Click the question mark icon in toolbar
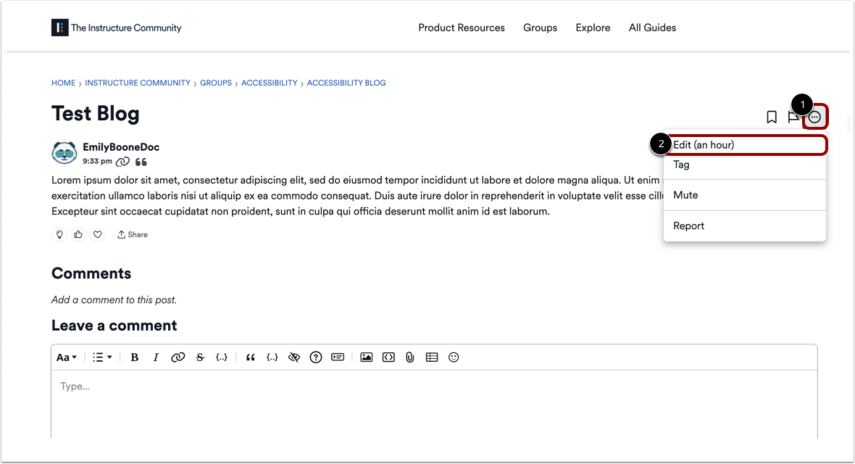The image size is (855, 464). [x=316, y=357]
